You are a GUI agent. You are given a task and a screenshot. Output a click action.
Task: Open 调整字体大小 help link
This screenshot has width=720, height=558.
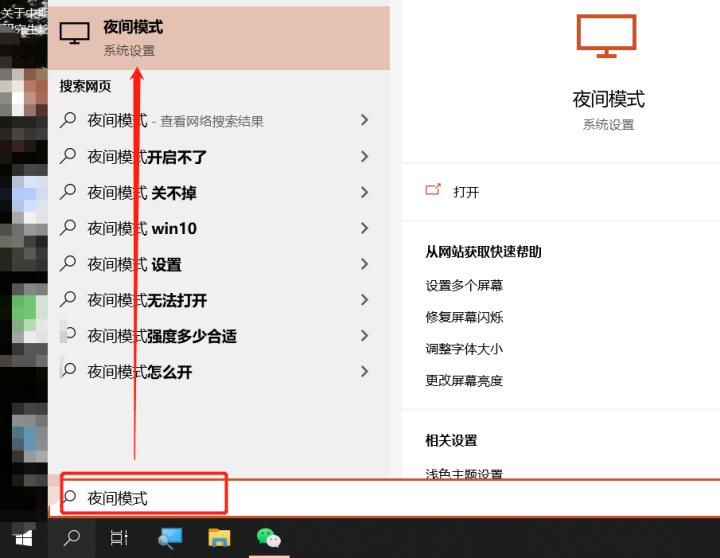click(464, 349)
